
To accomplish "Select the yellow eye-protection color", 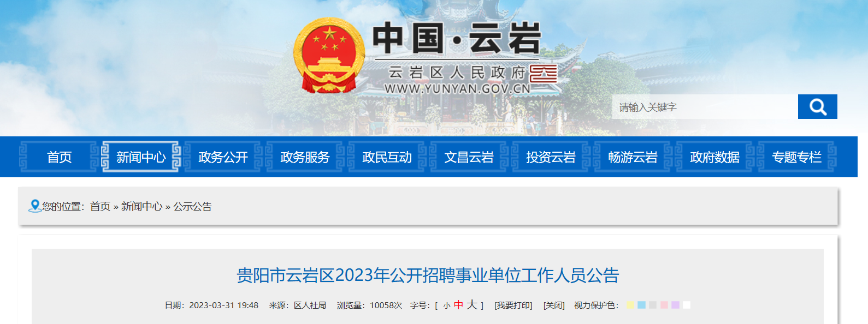I will 630,305.
